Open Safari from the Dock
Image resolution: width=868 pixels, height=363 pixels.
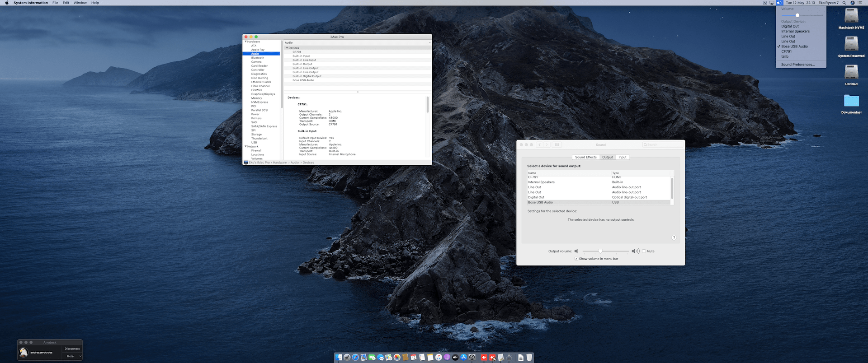pyautogui.click(x=355, y=358)
